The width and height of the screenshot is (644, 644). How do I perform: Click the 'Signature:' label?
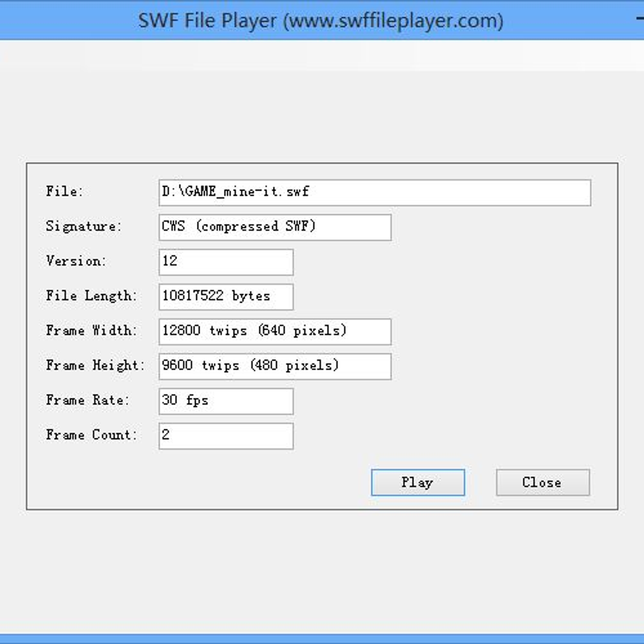point(83,226)
